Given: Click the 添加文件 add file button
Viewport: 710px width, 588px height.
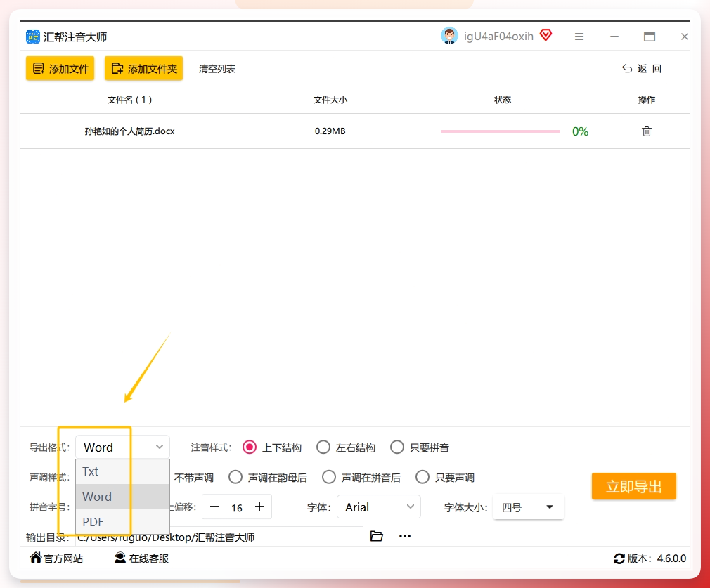Looking at the screenshot, I should [60, 68].
